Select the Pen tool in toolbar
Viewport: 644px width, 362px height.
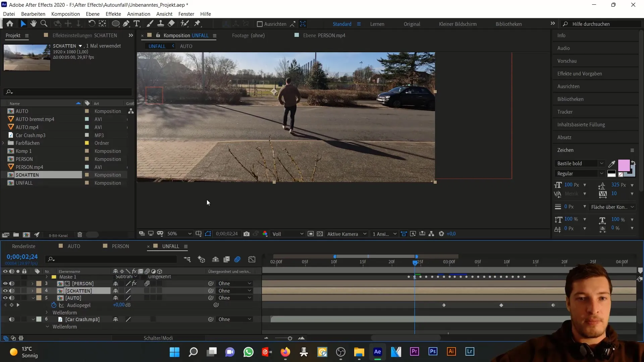126,24
